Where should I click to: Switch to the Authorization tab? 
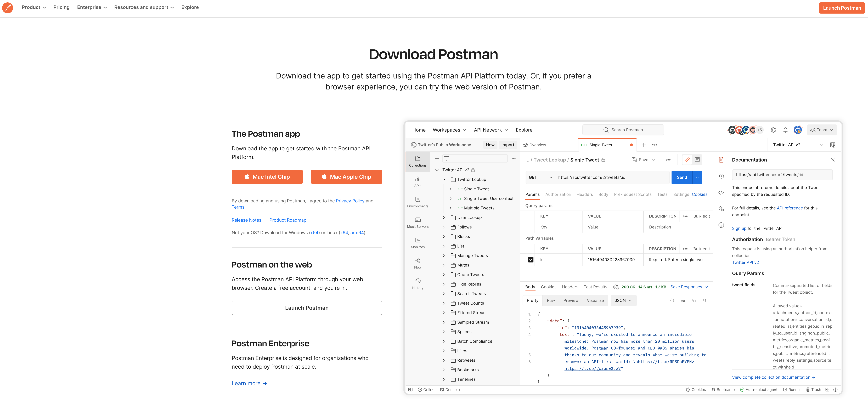click(558, 194)
